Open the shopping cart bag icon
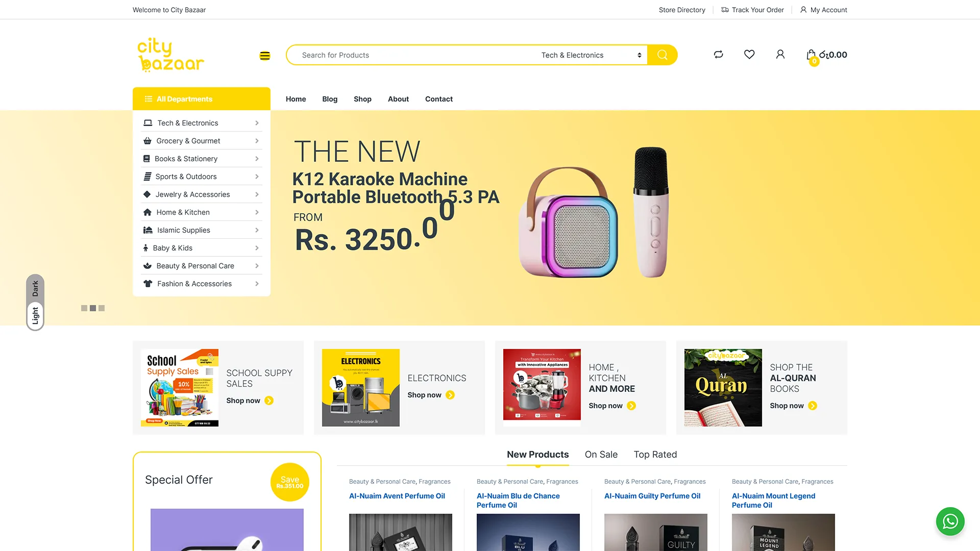The height and width of the screenshot is (551, 980). [811, 55]
